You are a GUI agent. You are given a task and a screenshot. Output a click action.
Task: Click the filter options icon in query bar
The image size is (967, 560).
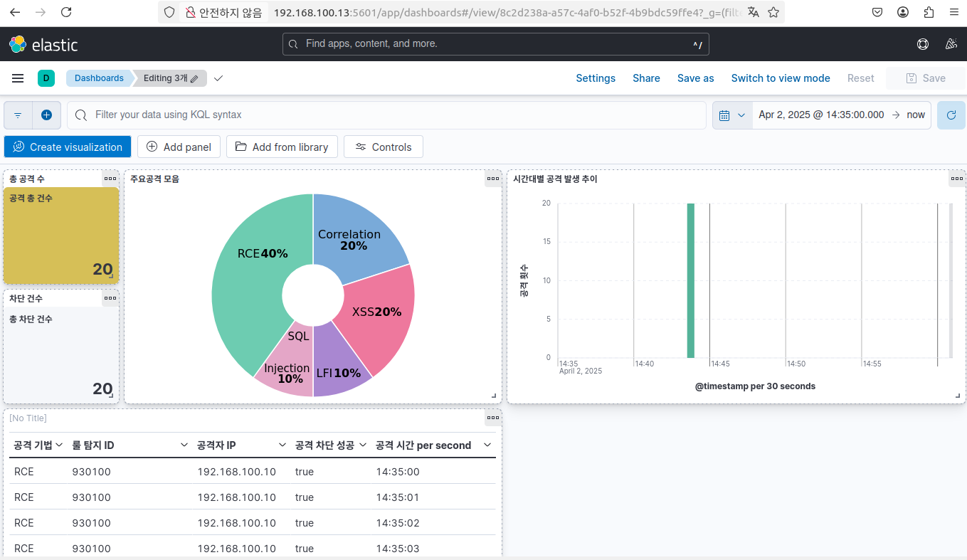pyautogui.click(x=18, y=115)
